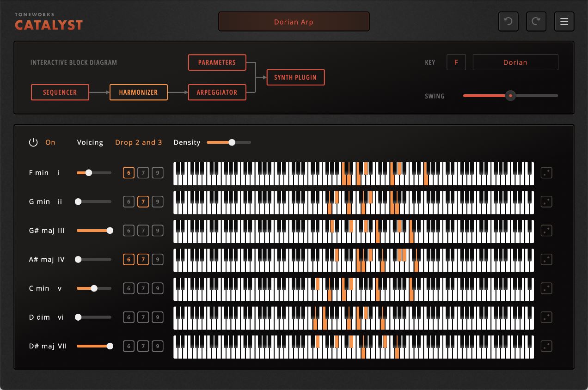
Task: Toggle the harmonizer power icon
Action: coord(33,142)
